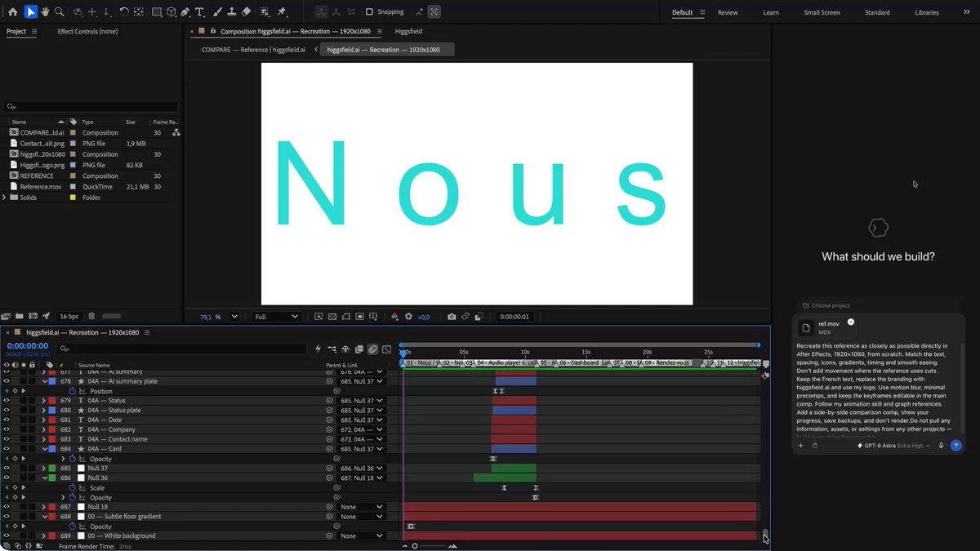Select the Eraser tool

point(247,12)
